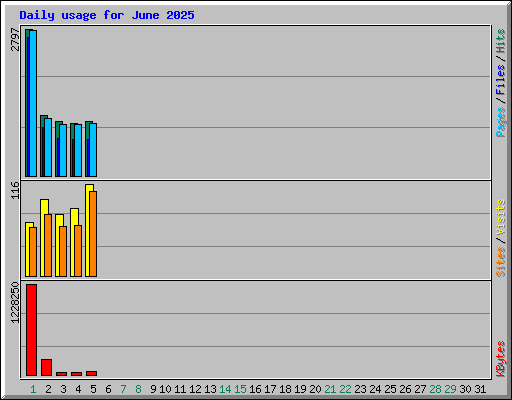
Task: Click the orange sites bar for day 3
Action: (63, 251)
